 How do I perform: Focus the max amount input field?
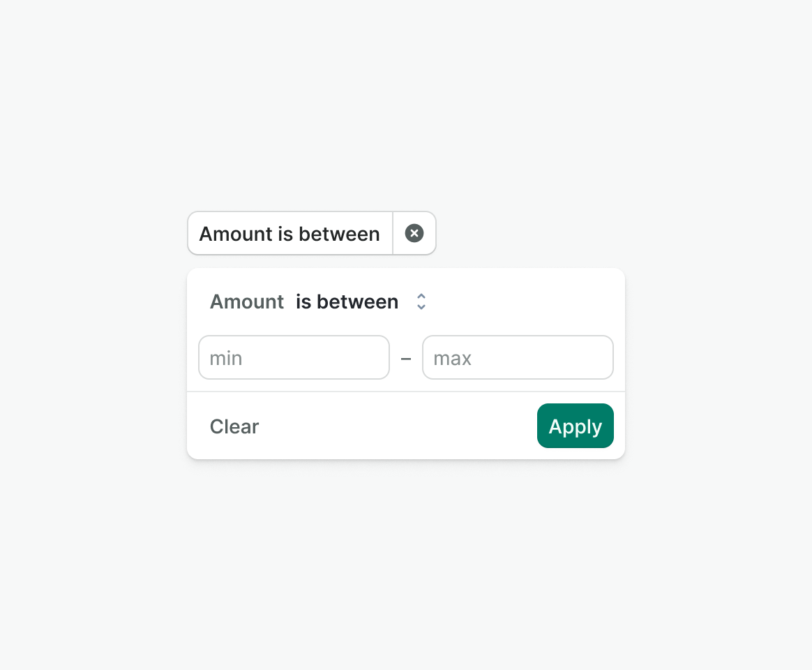pyautogui.click(x=518, y=357)
